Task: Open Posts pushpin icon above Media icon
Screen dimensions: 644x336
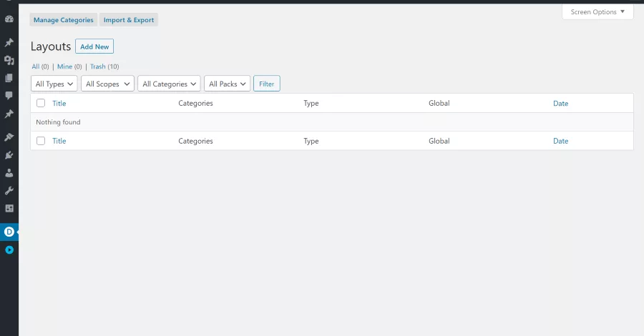Action: click(9, 43)
